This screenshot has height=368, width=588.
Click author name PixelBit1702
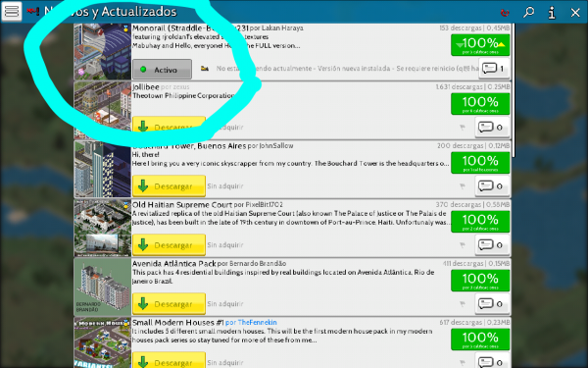pos(264,205)
